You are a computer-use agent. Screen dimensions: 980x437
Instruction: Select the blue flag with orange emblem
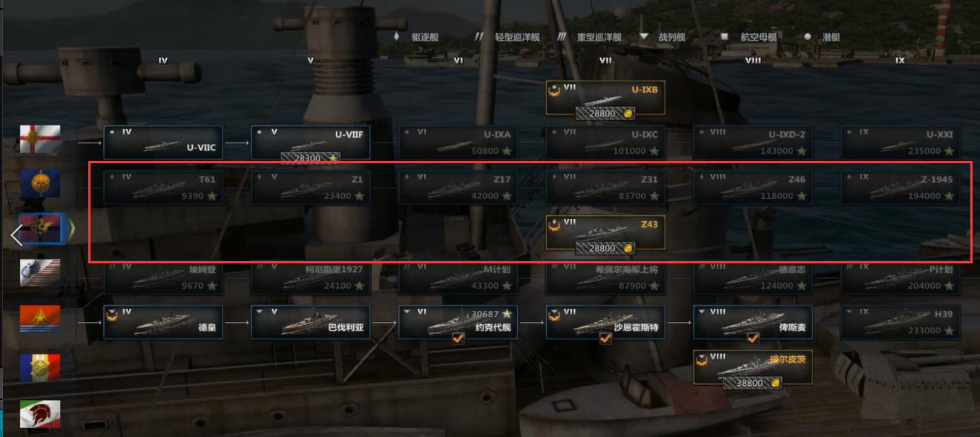(x=40, y=184)
